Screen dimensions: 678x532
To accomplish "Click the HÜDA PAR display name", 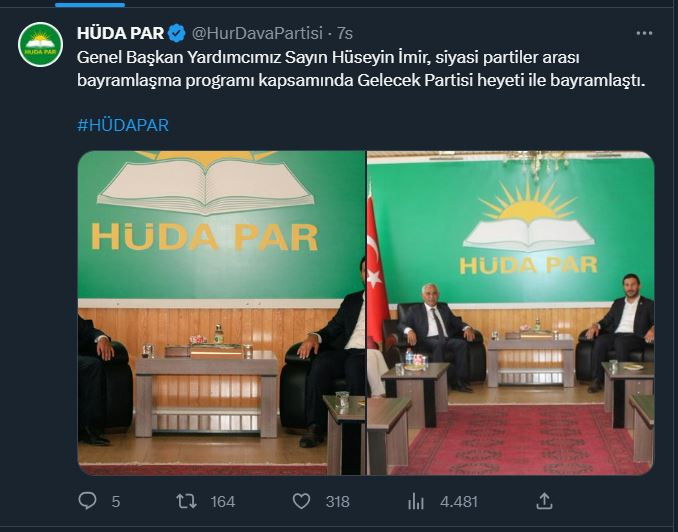I will tap(120, 33).
